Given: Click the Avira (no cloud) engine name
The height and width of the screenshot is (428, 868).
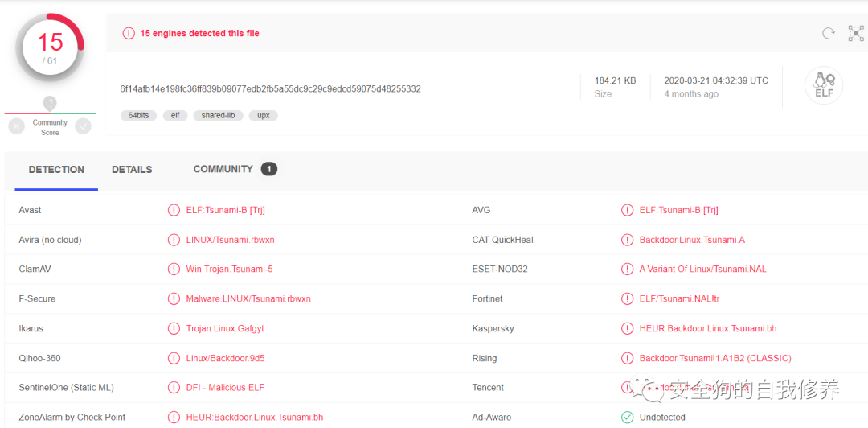Looking at the screenshot, I should click(x=50, y=240).
